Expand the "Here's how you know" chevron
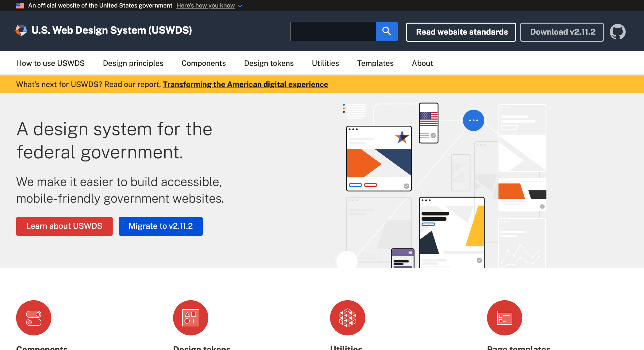This screenshot has width=644, height=350. click(x=240, y=6)
